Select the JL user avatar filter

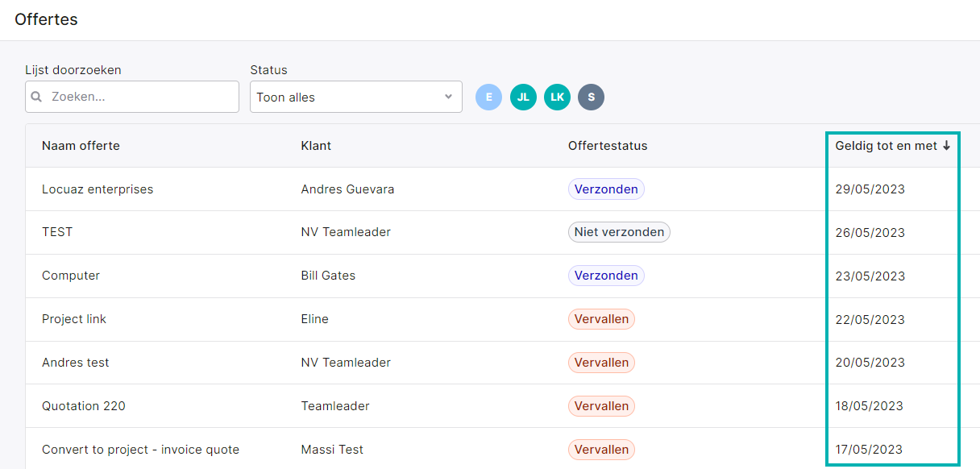[523, 97]
